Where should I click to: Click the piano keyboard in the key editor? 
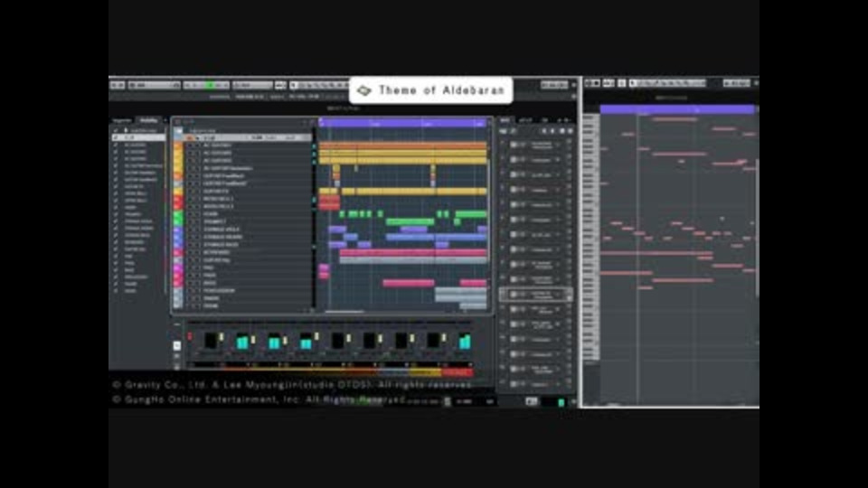coord(590,237)
